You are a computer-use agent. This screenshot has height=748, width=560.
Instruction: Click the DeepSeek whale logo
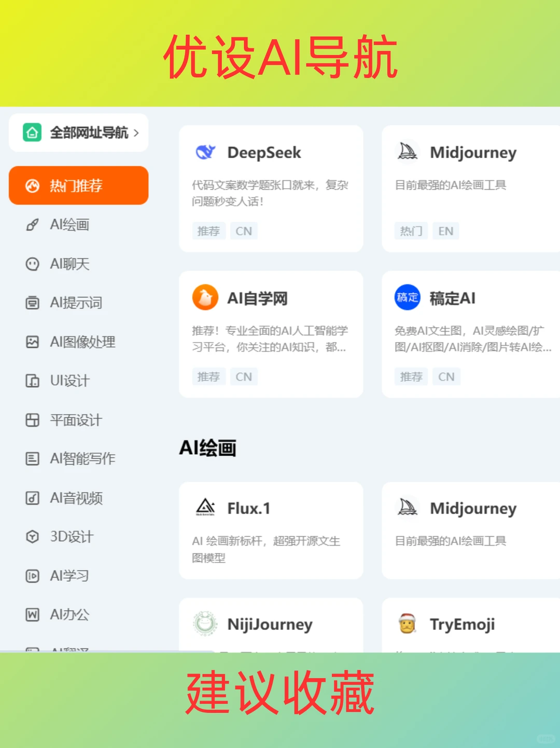click(x=205, y=152)
